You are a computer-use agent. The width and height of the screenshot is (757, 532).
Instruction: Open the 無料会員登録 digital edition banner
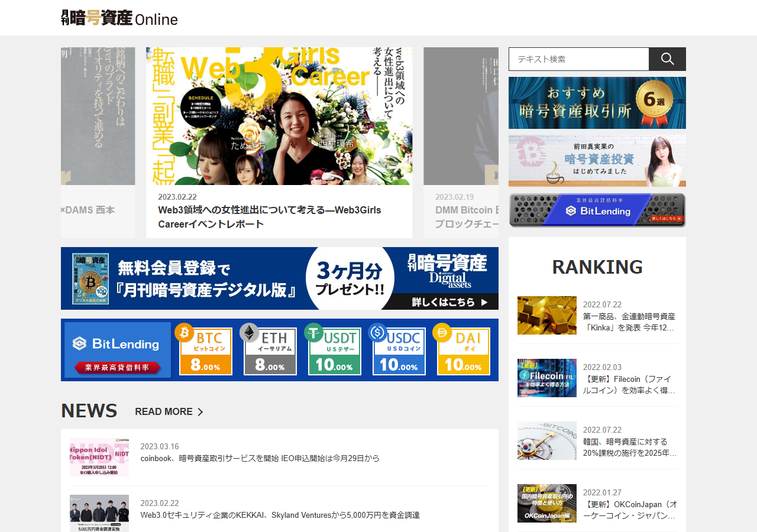pyautogui.click(x=280, y=278)
